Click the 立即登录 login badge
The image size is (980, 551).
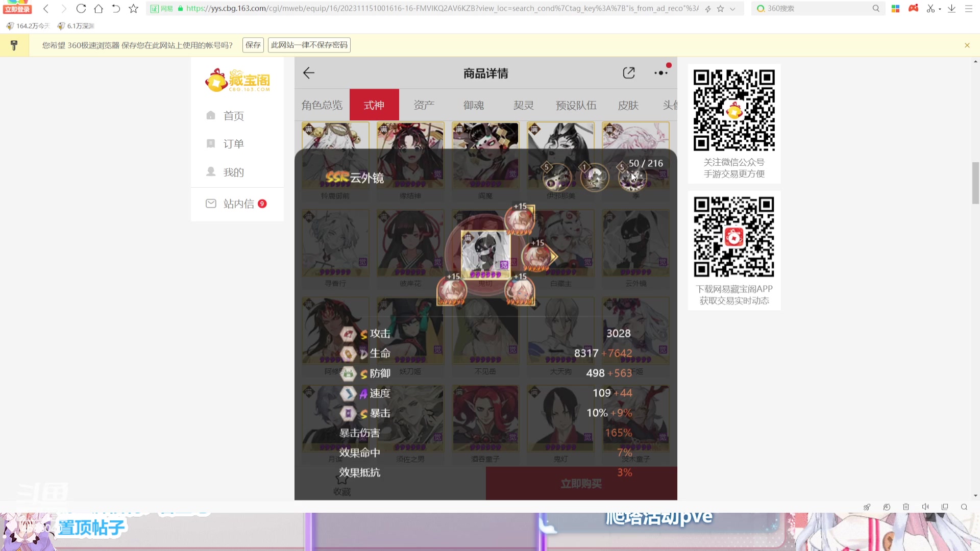18,9
